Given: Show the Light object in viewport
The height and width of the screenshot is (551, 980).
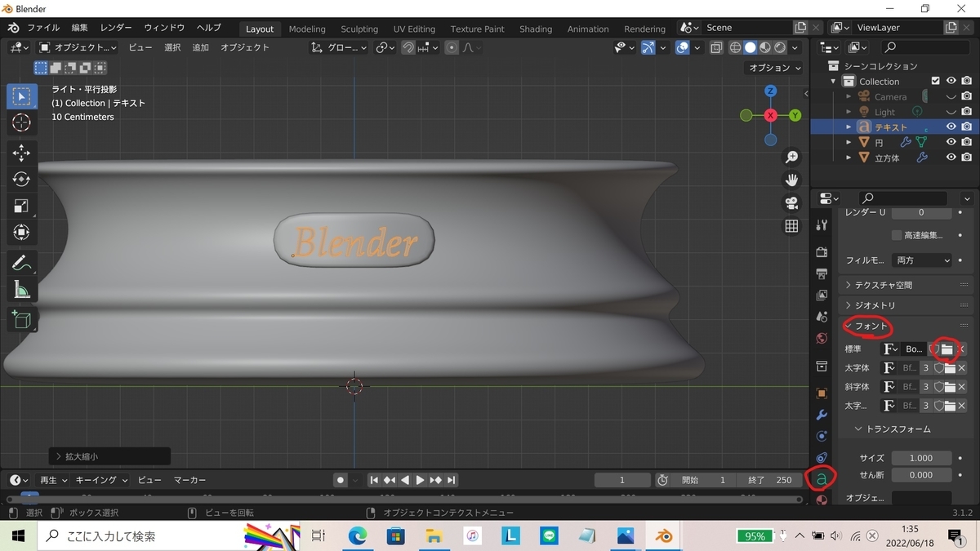Looking at the screenshot, I should 951,112.
